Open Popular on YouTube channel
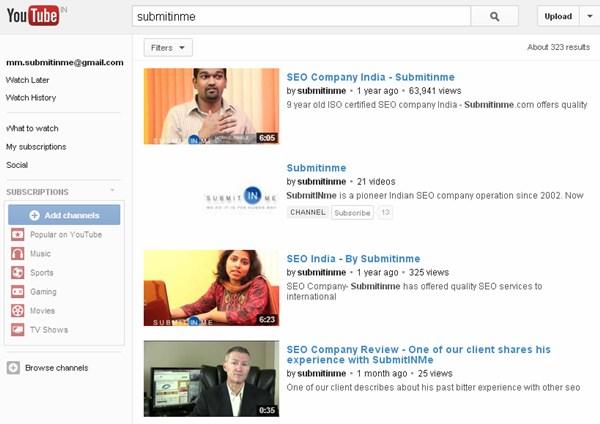Viewport: 600px width, 424px height. click(x=66, y=235)
